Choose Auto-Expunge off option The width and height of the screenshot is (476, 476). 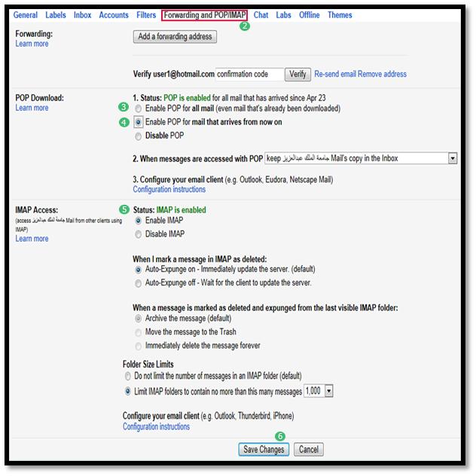(138, 283)
